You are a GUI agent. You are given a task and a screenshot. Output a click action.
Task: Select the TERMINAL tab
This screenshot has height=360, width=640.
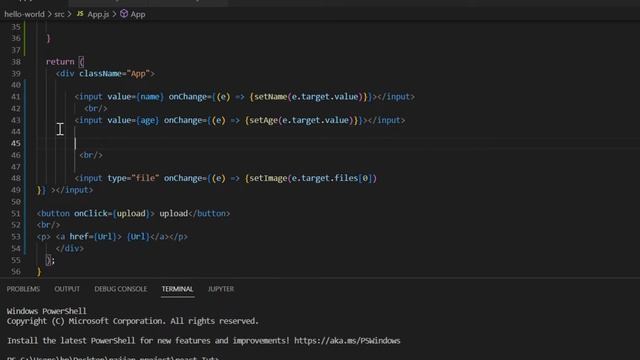[x=177, y=289]
